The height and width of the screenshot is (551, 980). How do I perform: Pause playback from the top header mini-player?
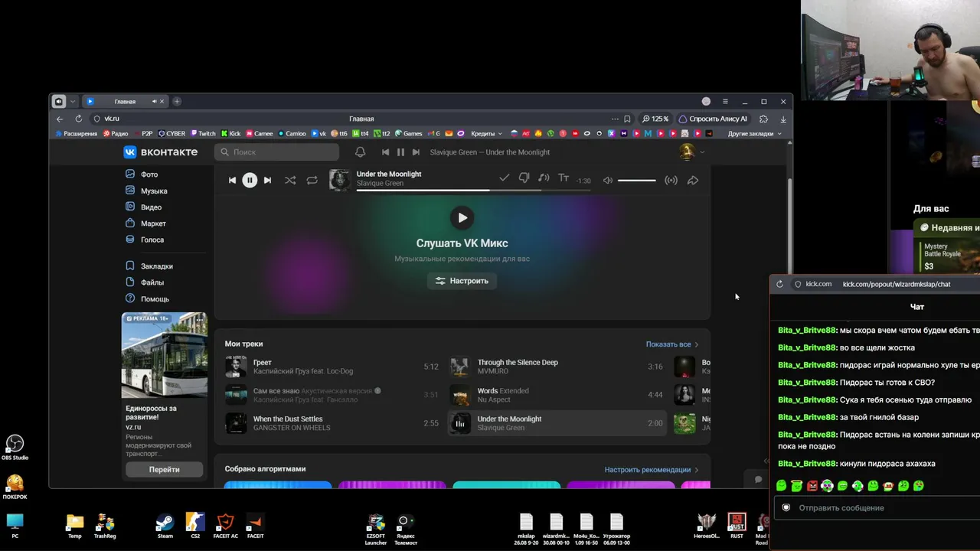pos(400,152)
